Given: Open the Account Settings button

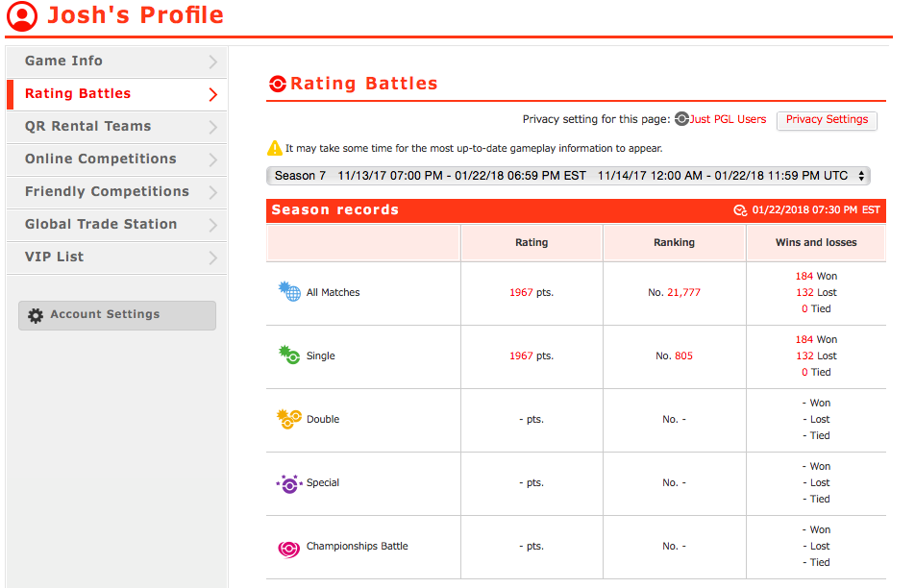Looking at the screenshot, I should pyautogui.click(x=117, y=315).
